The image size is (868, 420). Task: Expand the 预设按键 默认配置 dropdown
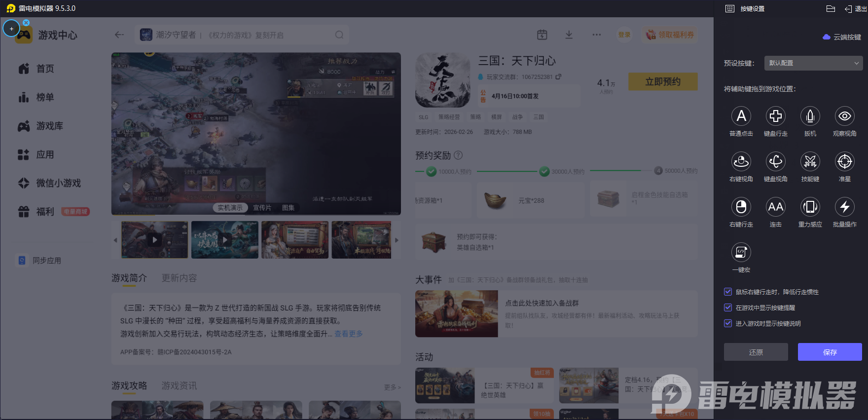[814, 63]
